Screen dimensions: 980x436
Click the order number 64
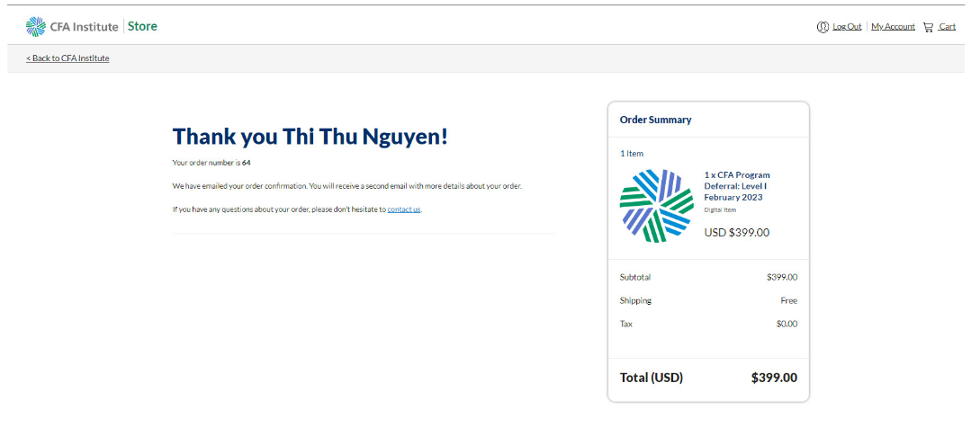click(x=247, y=163)
